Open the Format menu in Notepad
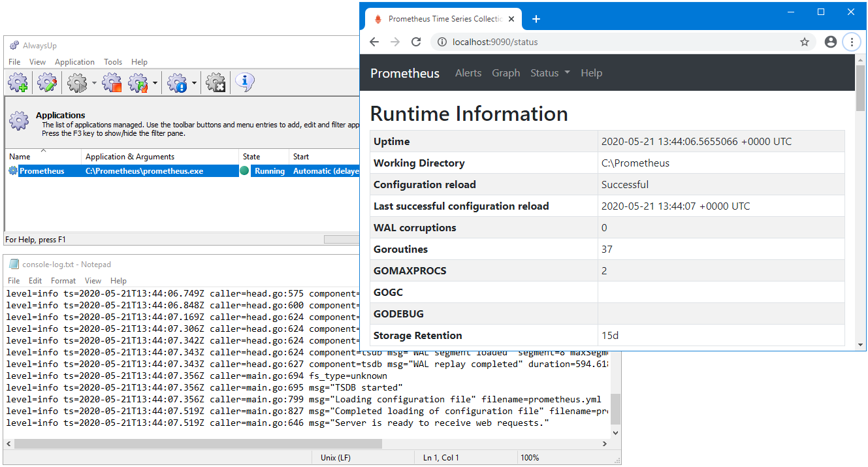 tap(63, 281)
